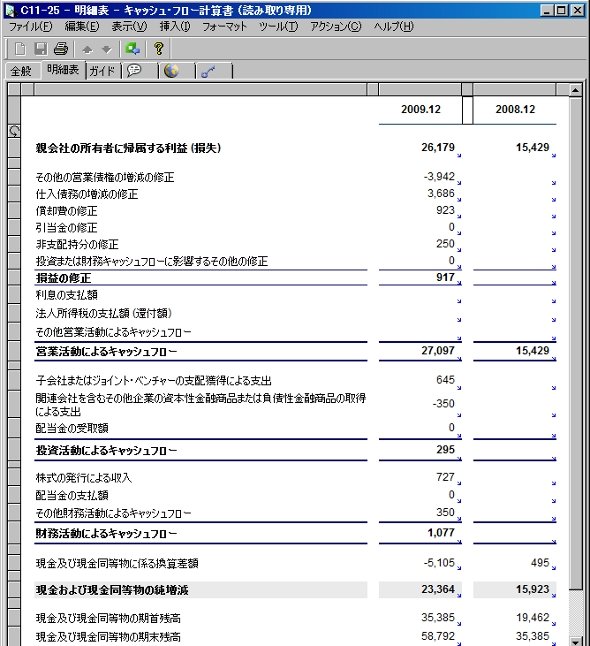Select row label 配当金の受取額
Screen dimensions: 590x646
point(72,428)
